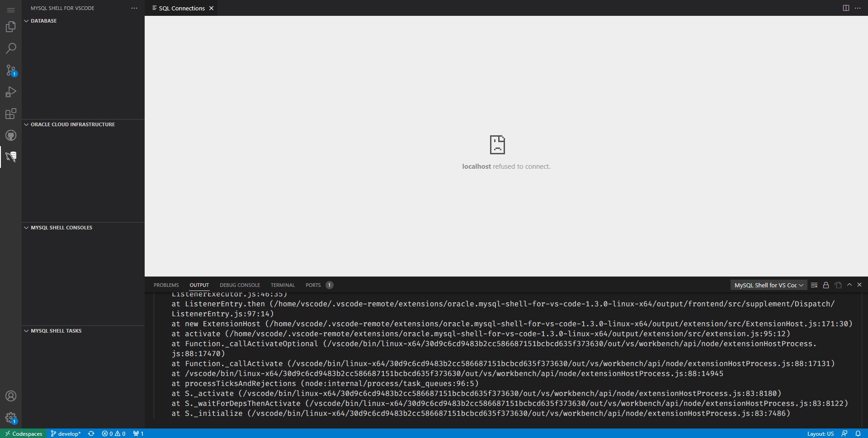Screen dimensions: 868x438
Task: Switch to the PROBLEMS tab
Action: 166,285
